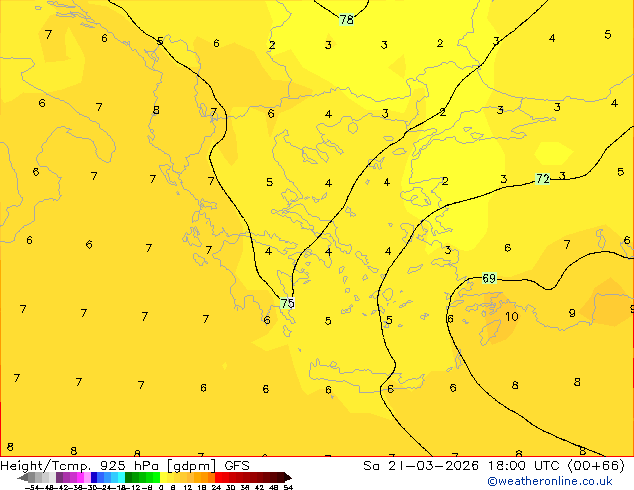Click the right dark arrow of the legend
Image resolution: width=634 pixels, height=490 pixels.
click(288, 477)
